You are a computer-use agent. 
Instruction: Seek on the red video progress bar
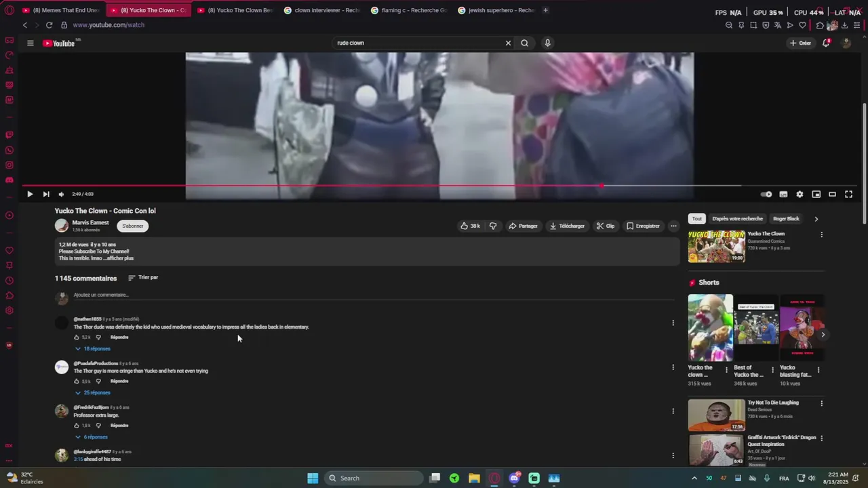441,186
